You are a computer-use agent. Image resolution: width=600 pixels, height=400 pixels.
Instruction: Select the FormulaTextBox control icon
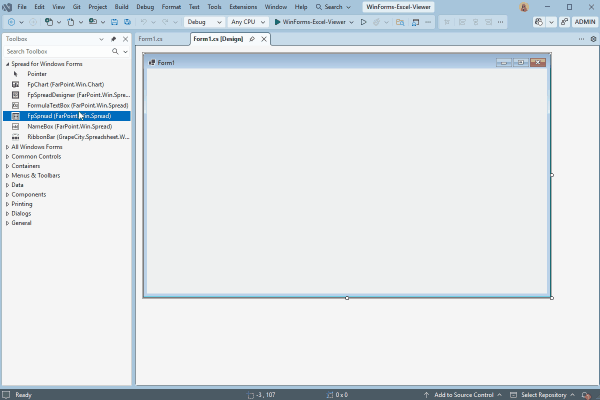click(15, 105)
